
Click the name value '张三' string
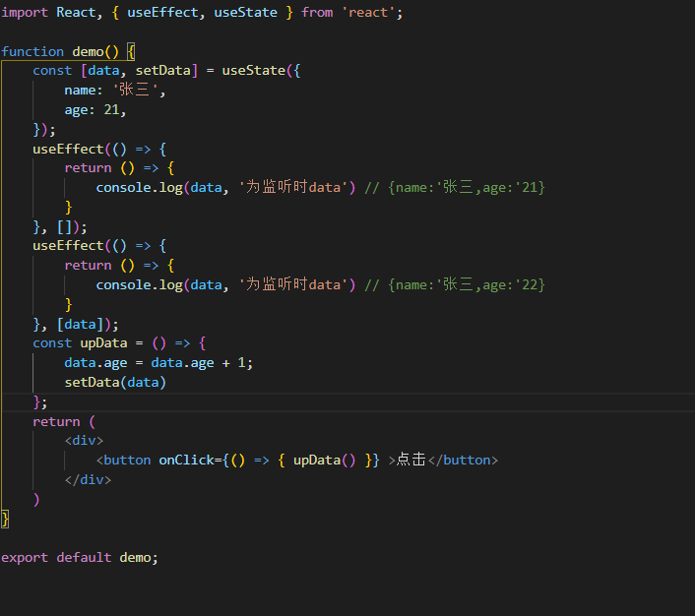coord(135,90)
